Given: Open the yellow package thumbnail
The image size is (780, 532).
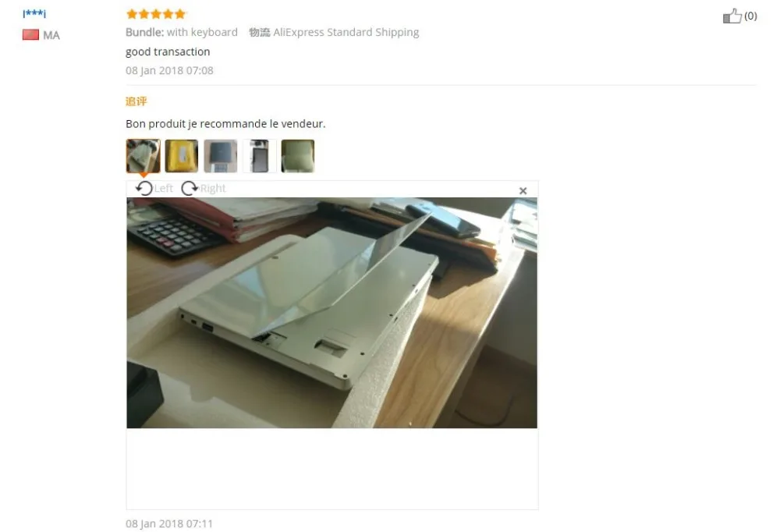Looking at the screenshot, I should pyautogui.click(x=182, y=156).
